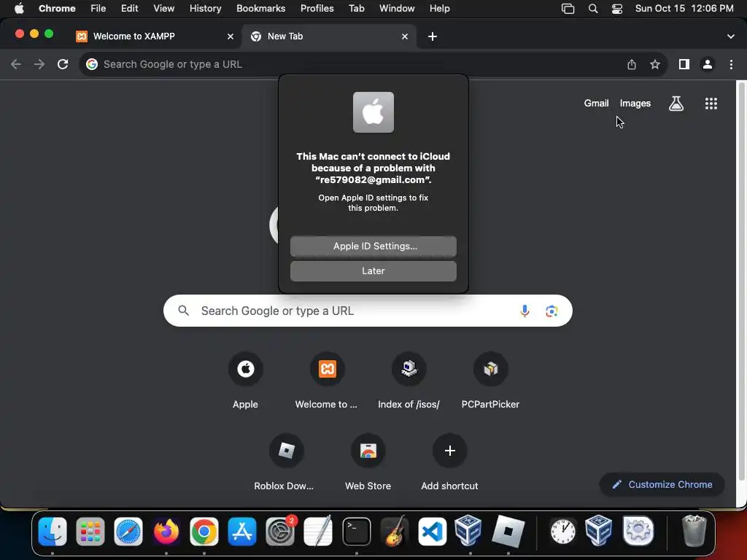The image size is (747, 560).
Task: Open TextEdit from the dock
Action: click(x=318, y=532)
